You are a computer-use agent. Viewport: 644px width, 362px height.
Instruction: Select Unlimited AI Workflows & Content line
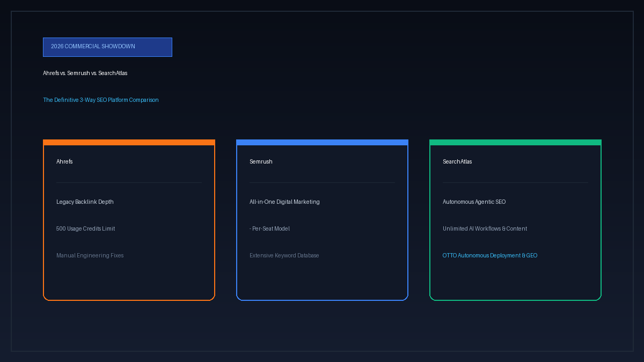click(x=485, y=228)
